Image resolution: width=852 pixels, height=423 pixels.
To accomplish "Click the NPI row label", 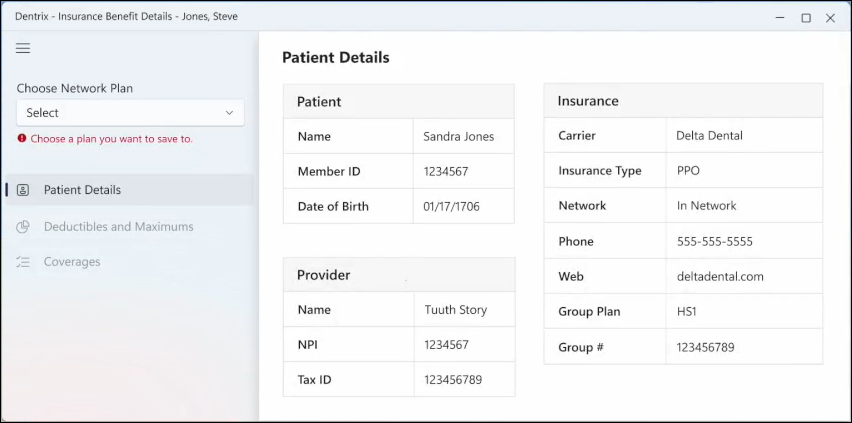I will [307, 345].
